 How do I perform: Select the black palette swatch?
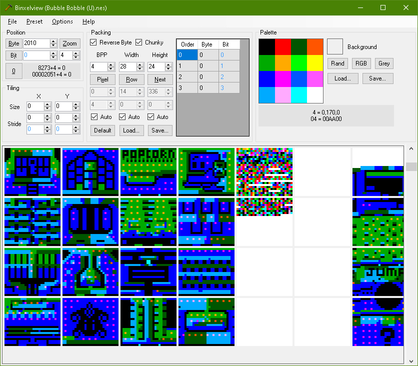point(267,47)
